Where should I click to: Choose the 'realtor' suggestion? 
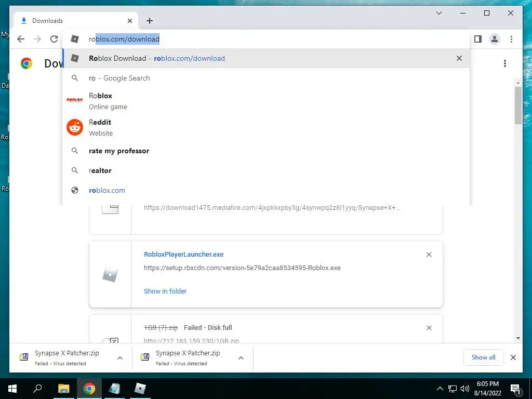(x=267, y=170)
